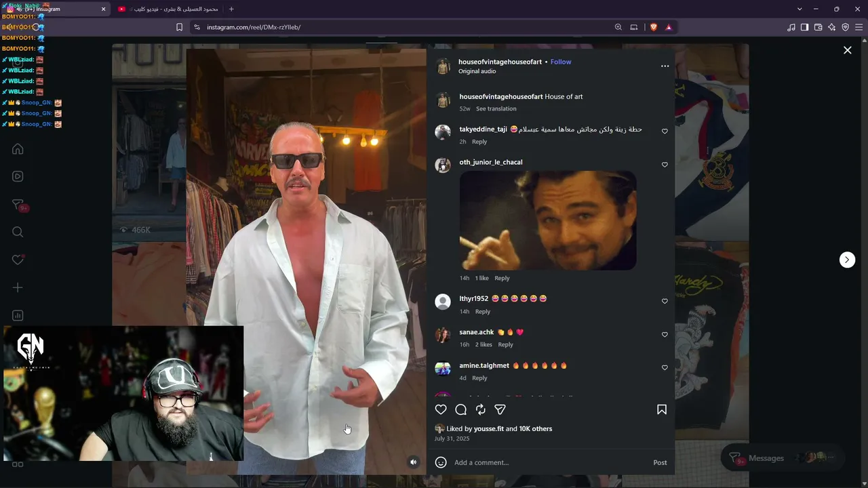Switch to the Instagram browser tab
This screenshot has height=488, width=868.
[x=54, y=9]
